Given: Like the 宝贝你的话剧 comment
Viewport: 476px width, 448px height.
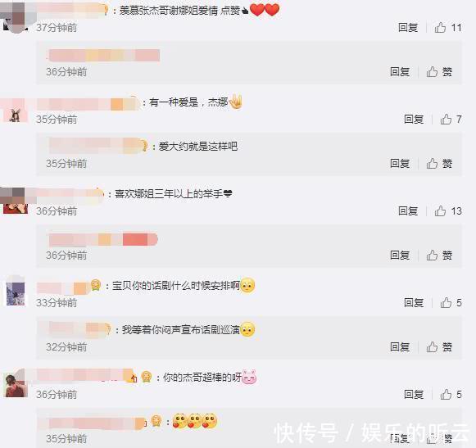Looking at the screenshot, I should pos(451,302).
